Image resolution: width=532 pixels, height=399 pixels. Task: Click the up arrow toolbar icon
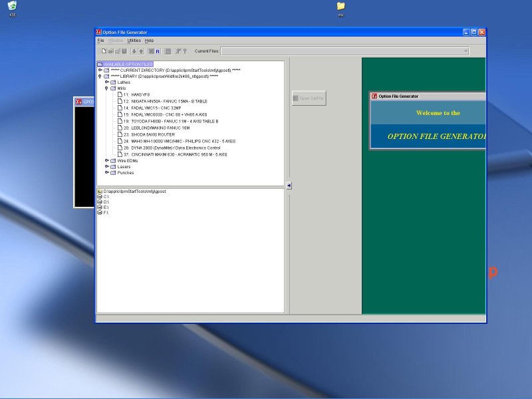[x=141, y=51]
